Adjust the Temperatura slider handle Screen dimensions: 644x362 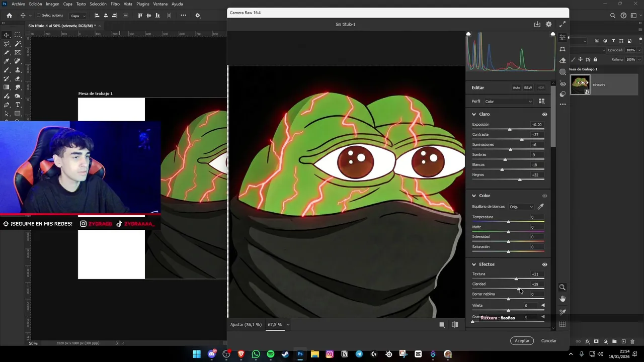pyautogui.click(x=508, y=222)
